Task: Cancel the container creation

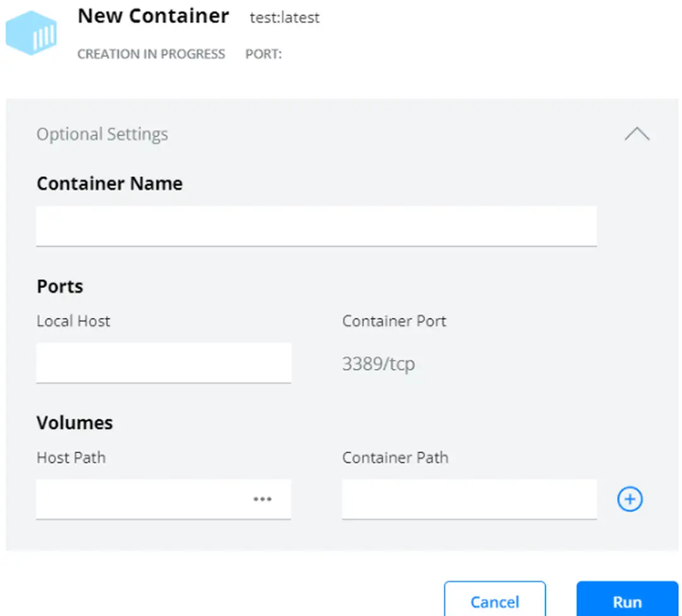Action: tap(494, 601)
